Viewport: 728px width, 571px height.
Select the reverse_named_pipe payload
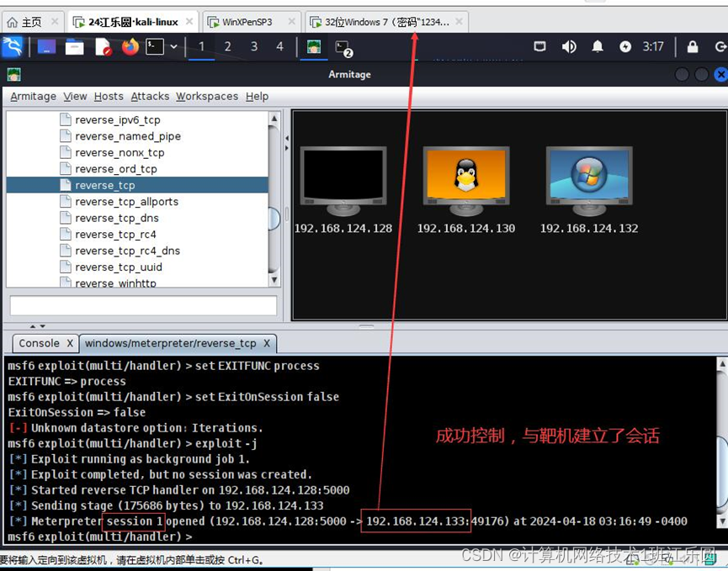click(127, 136)
